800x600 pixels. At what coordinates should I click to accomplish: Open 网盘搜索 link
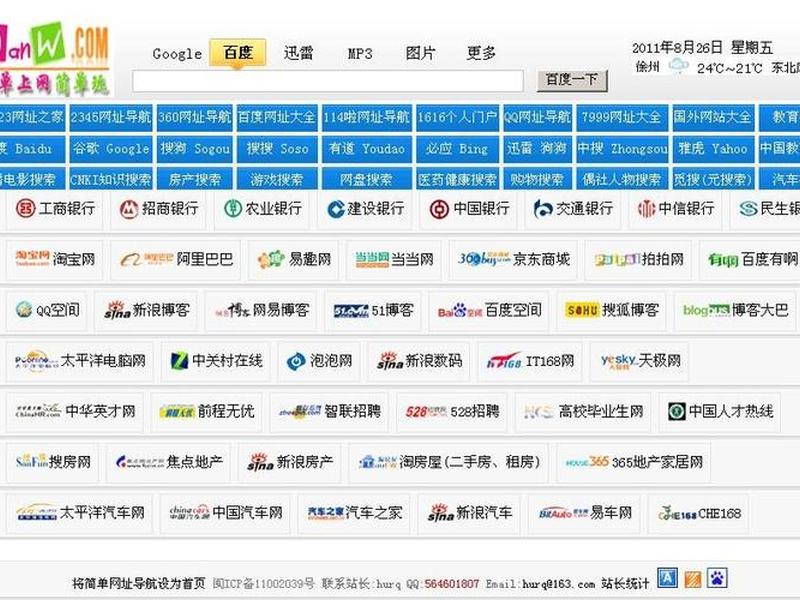pos(366,179)
